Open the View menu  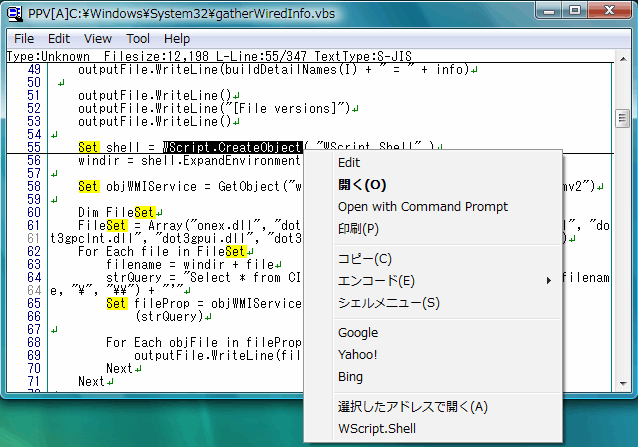tap(98, 38)
